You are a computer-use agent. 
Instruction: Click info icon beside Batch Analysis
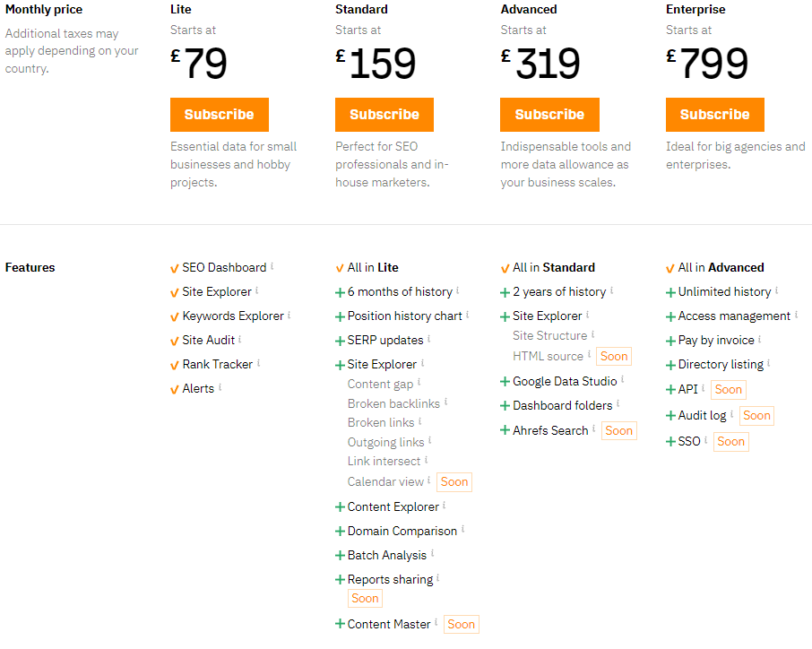432,554
